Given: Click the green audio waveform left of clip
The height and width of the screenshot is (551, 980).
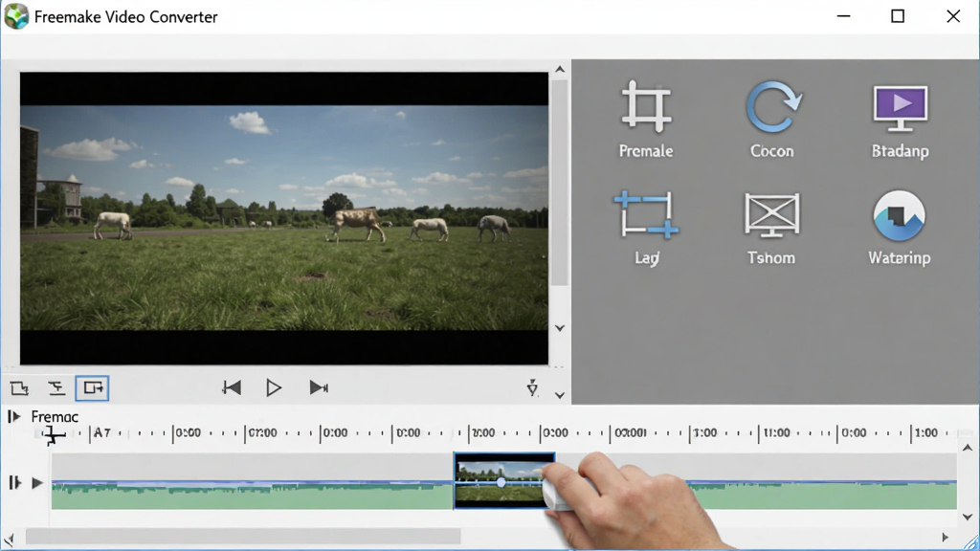Looking at the screenshot, I should coord(253,496).
